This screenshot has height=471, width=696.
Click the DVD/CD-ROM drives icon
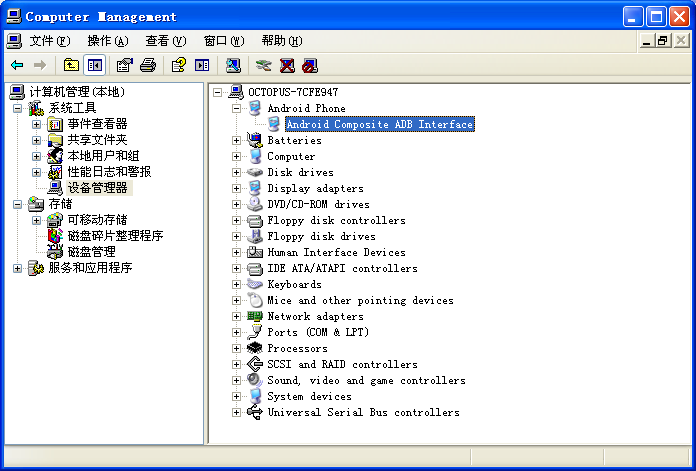(255, 204)
